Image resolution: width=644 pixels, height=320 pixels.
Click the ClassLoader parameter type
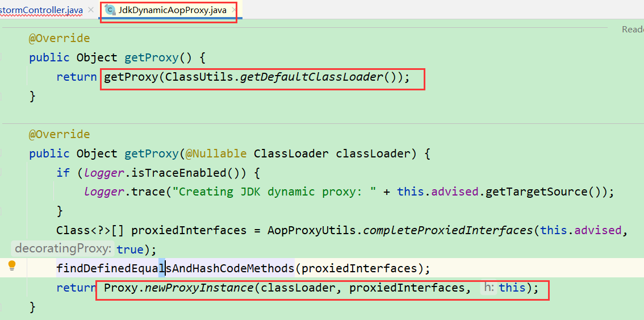click(x=291, y=153)
